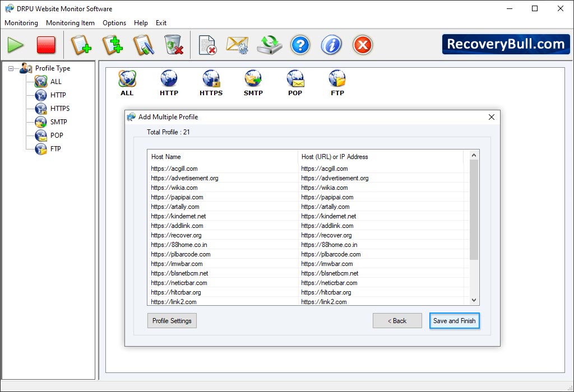Viewport: 574px width, 392px height.
Task: Open the Options menu
Action: click(x=114, y=22)
